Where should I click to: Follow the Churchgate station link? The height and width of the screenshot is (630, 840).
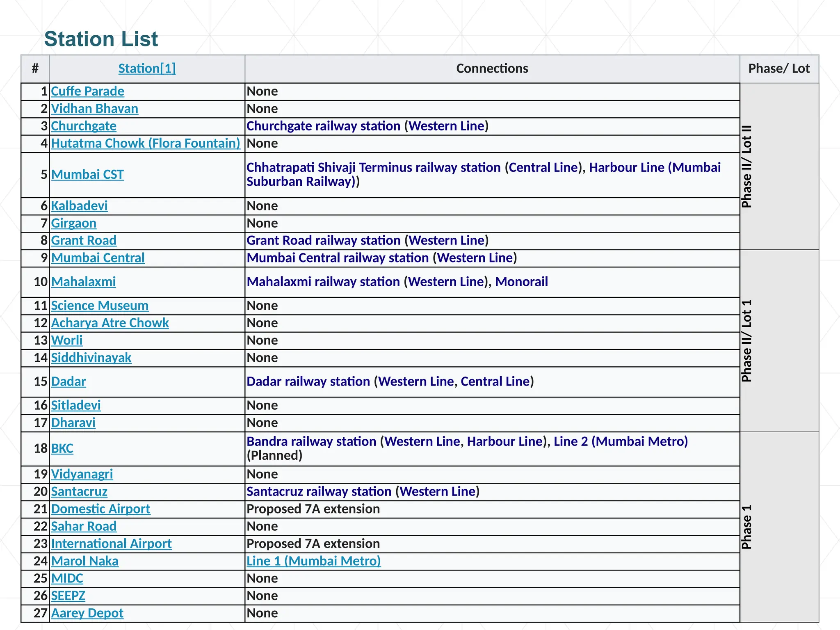click(84, 126)
